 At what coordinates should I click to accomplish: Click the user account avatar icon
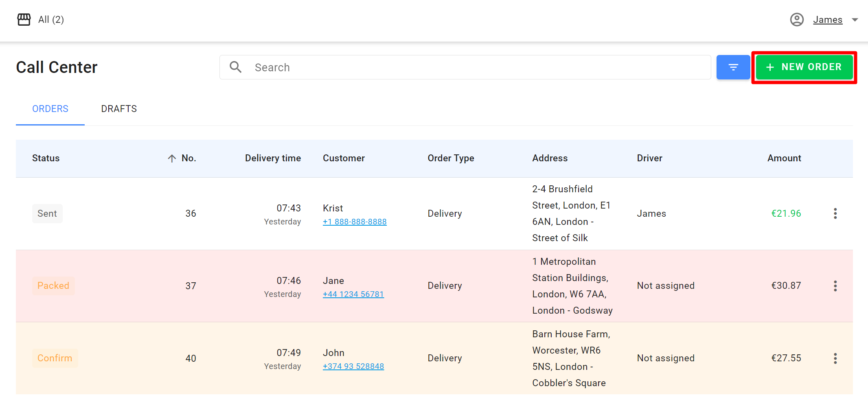(x=797, y=20)
